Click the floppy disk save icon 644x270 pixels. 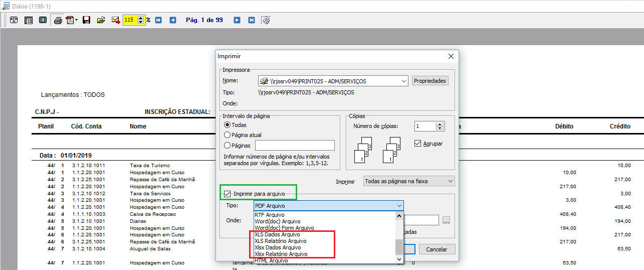[87, 20]
